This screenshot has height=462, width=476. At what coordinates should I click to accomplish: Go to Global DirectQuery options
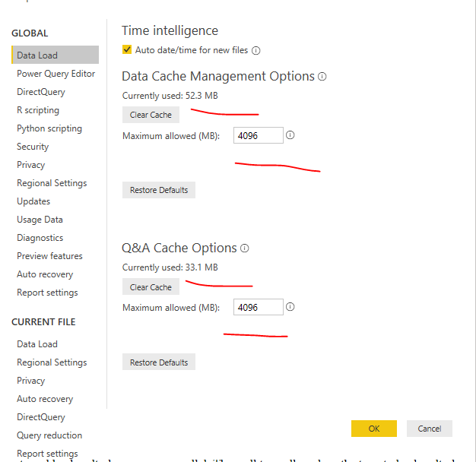(x=41, y=92)
